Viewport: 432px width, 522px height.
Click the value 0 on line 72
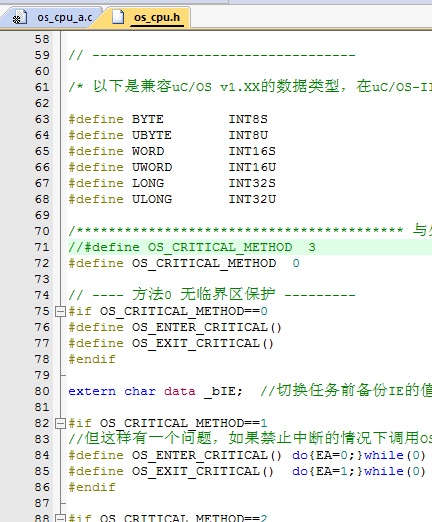click(296, 263)
